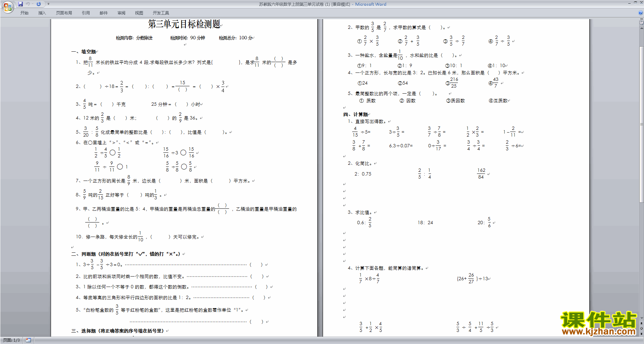644x344 pixels.
Task: Click answer option ①24
Action: [x=363, y=83]
